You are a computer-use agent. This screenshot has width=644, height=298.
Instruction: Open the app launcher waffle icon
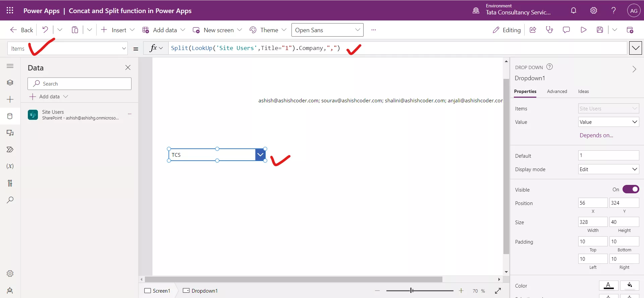click(x=10, y=10)
